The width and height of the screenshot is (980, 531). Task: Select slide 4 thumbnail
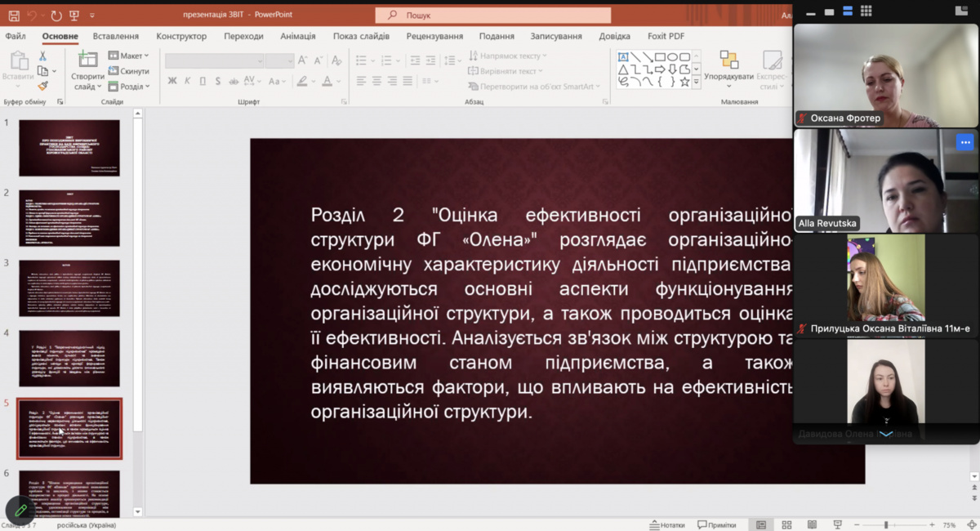pyautogui.click(x=69, y=358)
